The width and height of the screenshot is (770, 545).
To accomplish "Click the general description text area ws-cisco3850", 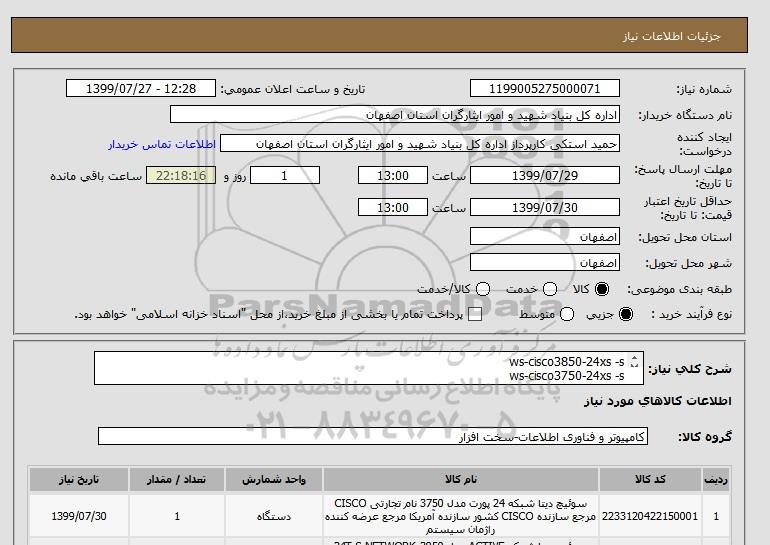I will [x=369, y=368].
